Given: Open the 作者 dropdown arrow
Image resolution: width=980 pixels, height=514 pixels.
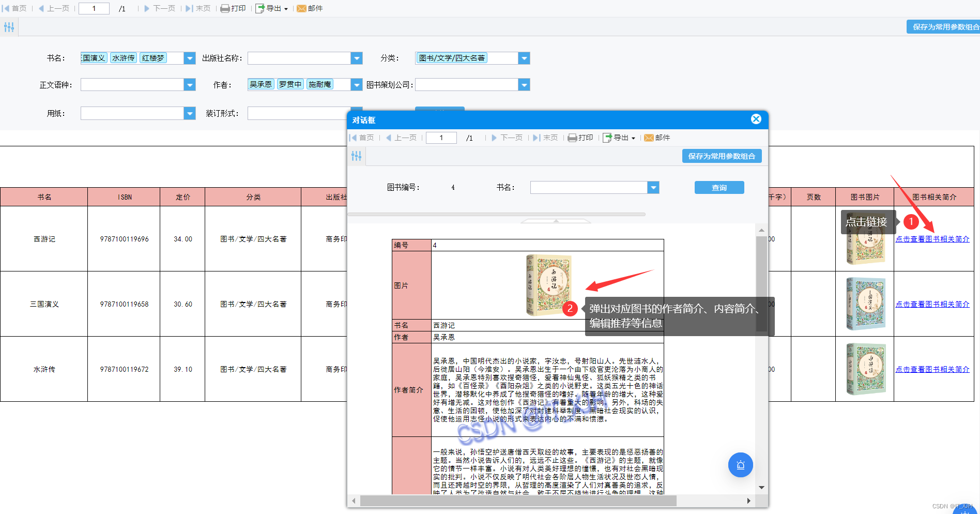Looking at the screenshot, I should [357, 85].
